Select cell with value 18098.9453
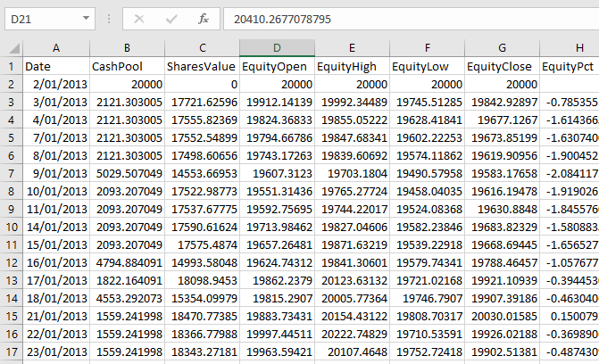This screenshot has height=364, width=599. (203, 281)
